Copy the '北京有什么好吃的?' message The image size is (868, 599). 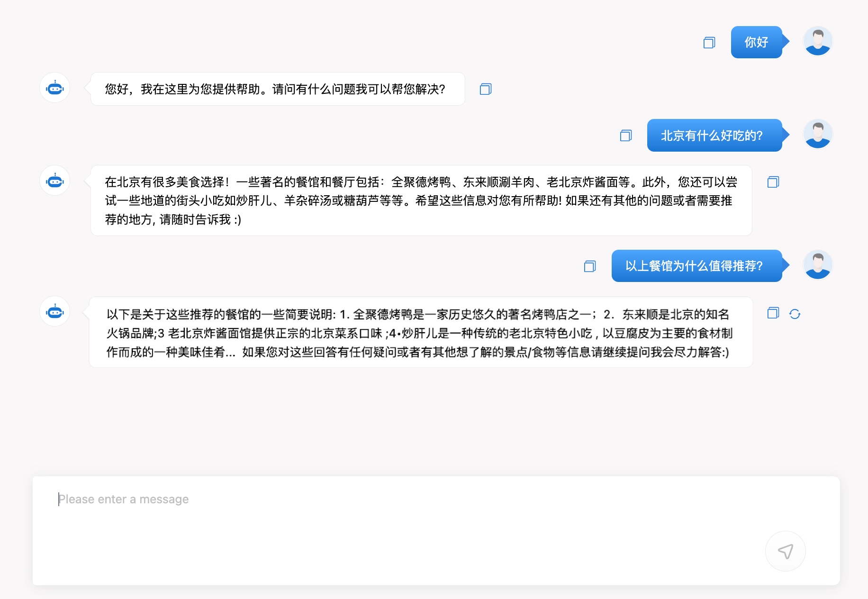coord(625,136)
